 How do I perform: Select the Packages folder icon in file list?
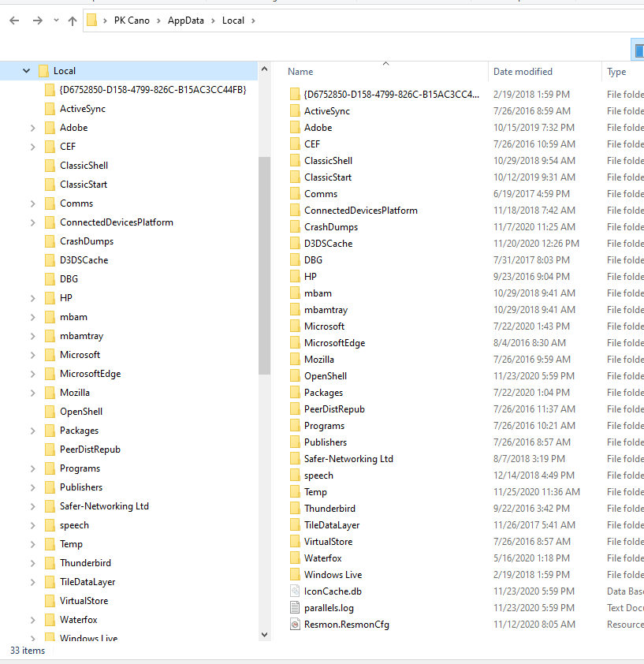coord(295,393)
